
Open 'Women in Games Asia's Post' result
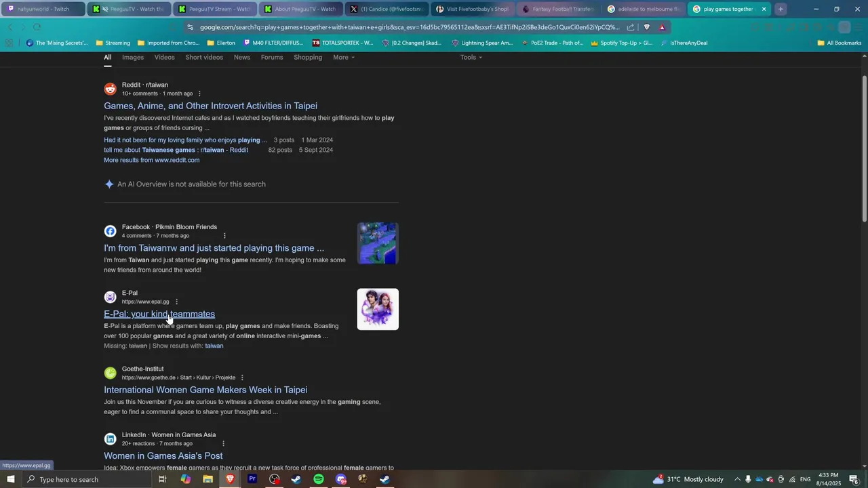tap(163, 455)
